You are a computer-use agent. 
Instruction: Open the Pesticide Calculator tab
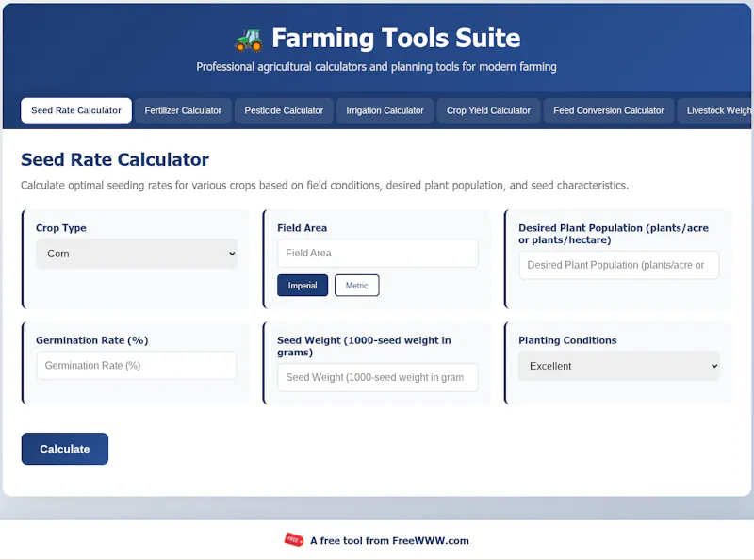(284, 110)
